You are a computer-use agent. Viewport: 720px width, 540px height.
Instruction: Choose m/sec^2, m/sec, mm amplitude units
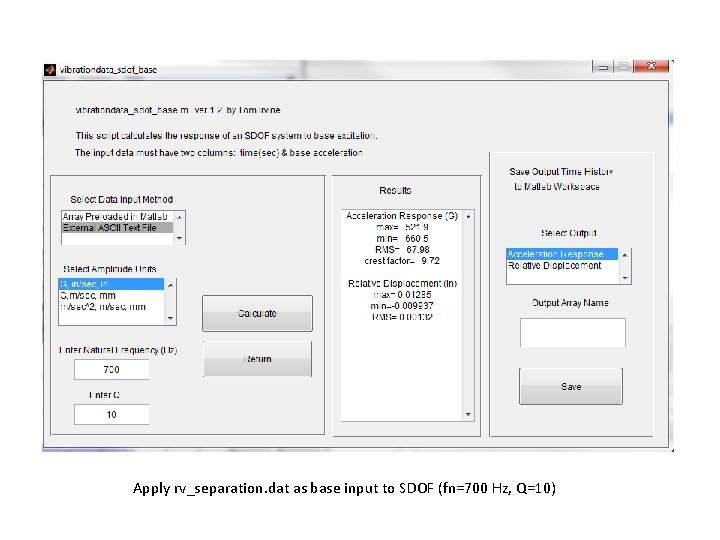pyautogui.click(x=111, y=306)
